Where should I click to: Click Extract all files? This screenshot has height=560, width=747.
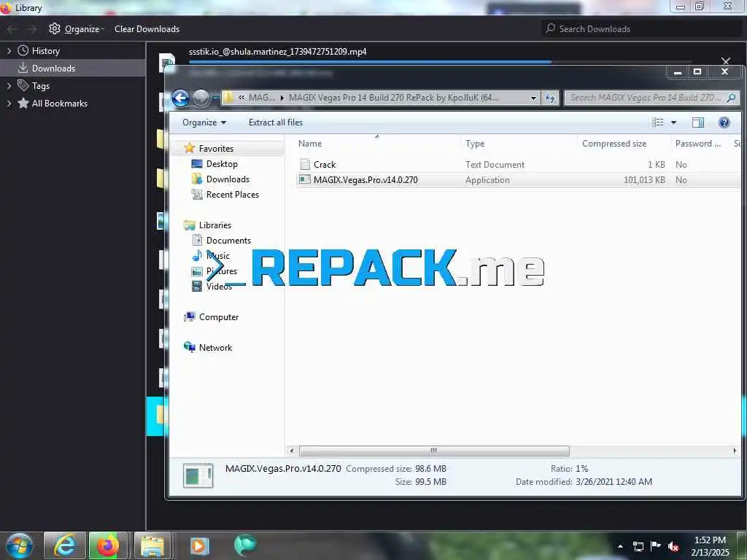[x=275, y=122]
